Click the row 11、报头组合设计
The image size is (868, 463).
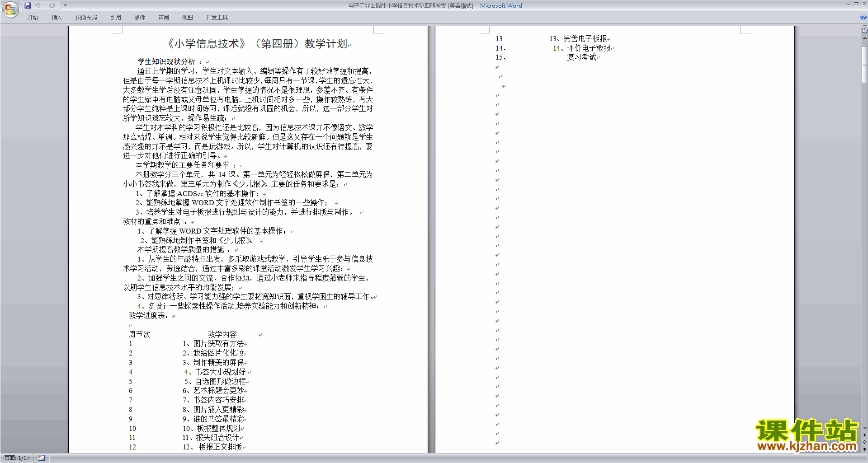coord(211,438)
